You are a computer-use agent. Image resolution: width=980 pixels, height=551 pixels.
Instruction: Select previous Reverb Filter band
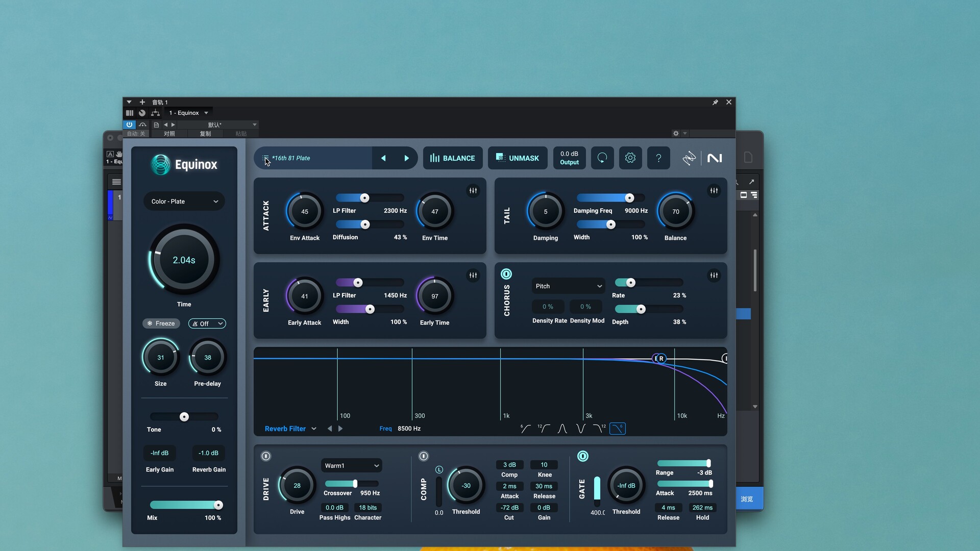coord(330,429)
